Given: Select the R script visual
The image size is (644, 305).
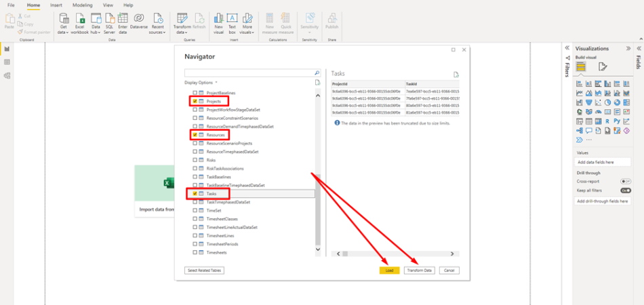Looking at the screenshot, I should tap(607, 121).
